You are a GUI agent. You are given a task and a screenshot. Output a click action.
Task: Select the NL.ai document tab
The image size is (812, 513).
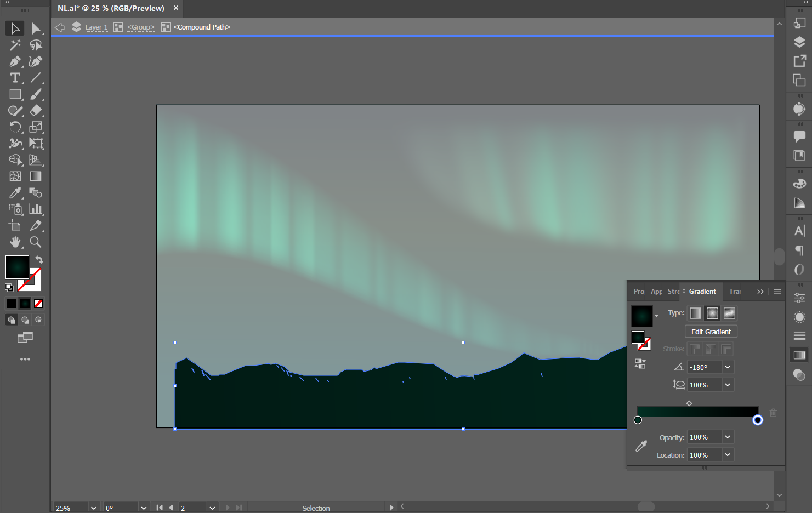[x=111, y=8]
